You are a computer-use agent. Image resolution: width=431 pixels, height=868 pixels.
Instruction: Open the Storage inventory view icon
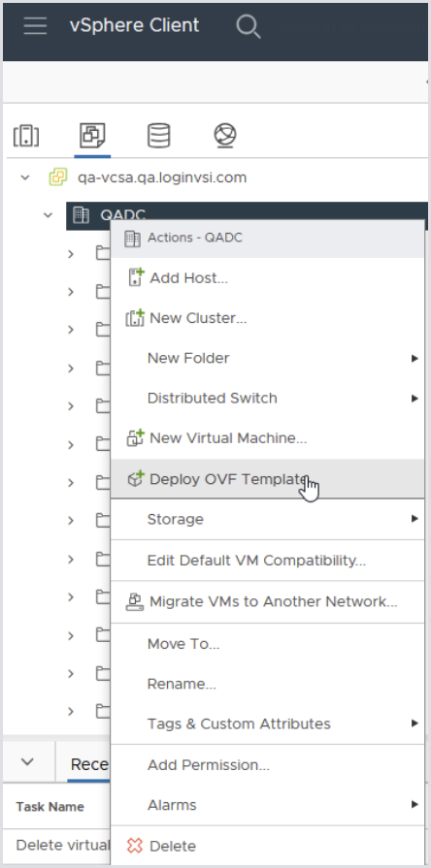point(158,136)
